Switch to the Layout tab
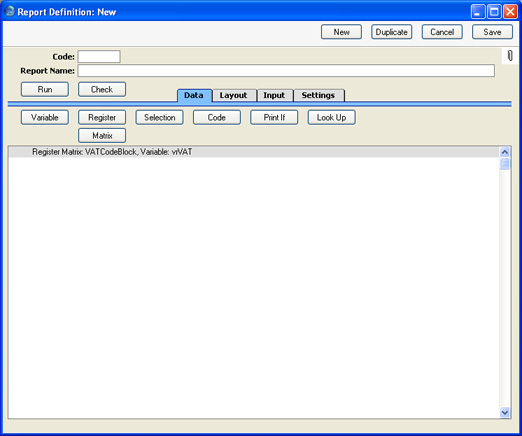The height and width of the screenshot is (436, 522). coord(233,95)
